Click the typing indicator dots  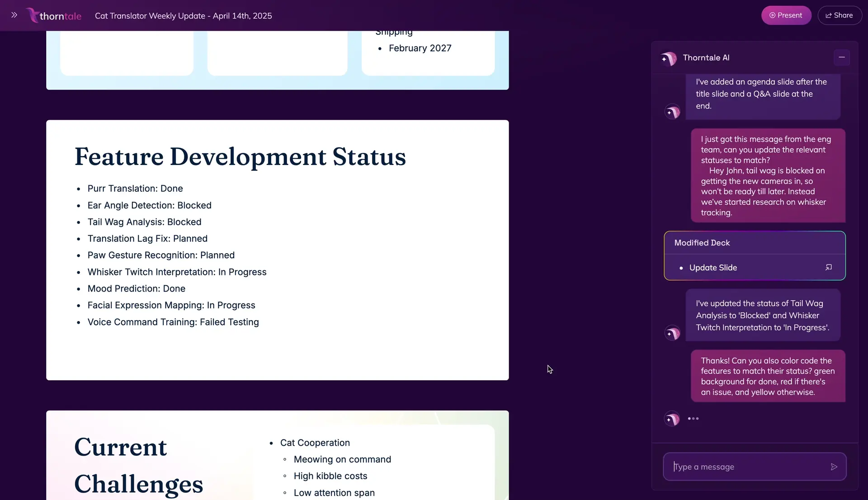(693, 419)
